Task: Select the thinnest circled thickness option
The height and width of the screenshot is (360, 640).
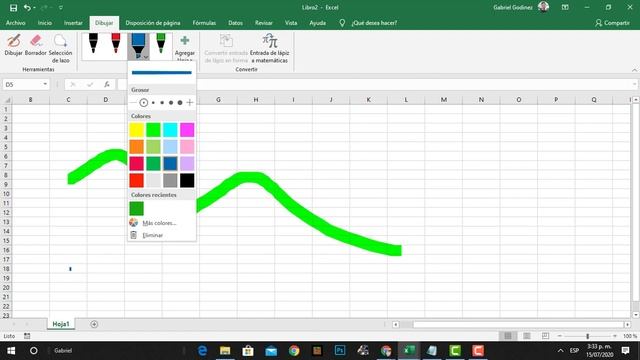Action: [x=143, y=102]
